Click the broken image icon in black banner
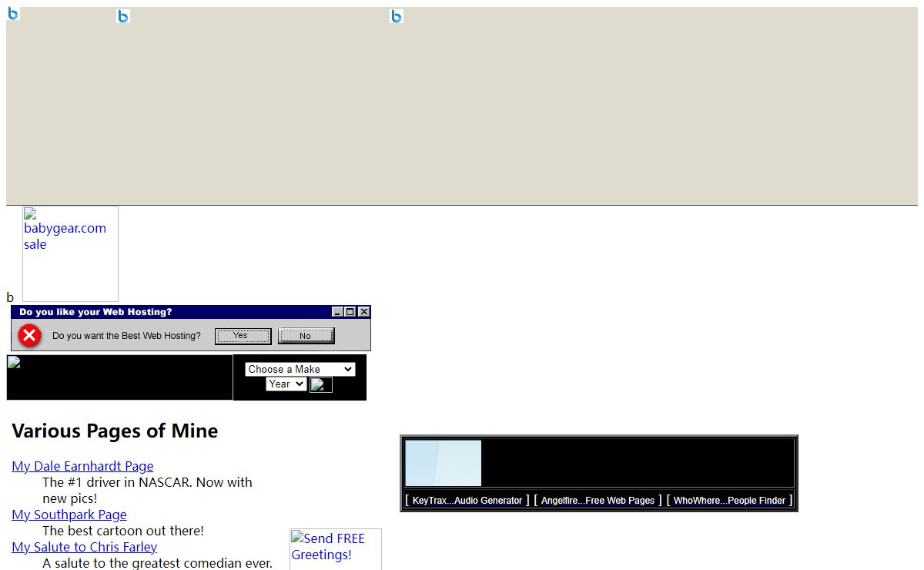This screenshot has height=570, width=924. (x=14, y=363)
